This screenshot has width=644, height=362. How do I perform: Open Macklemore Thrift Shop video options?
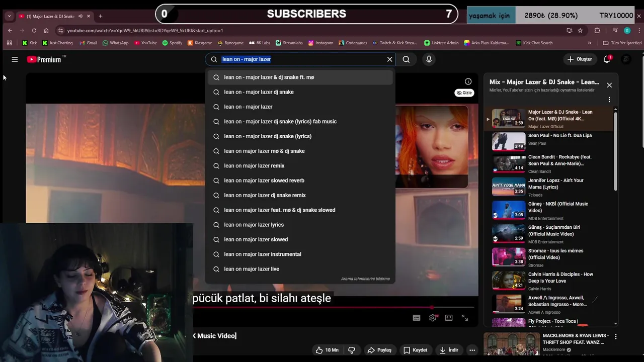[x=615, y=336]
